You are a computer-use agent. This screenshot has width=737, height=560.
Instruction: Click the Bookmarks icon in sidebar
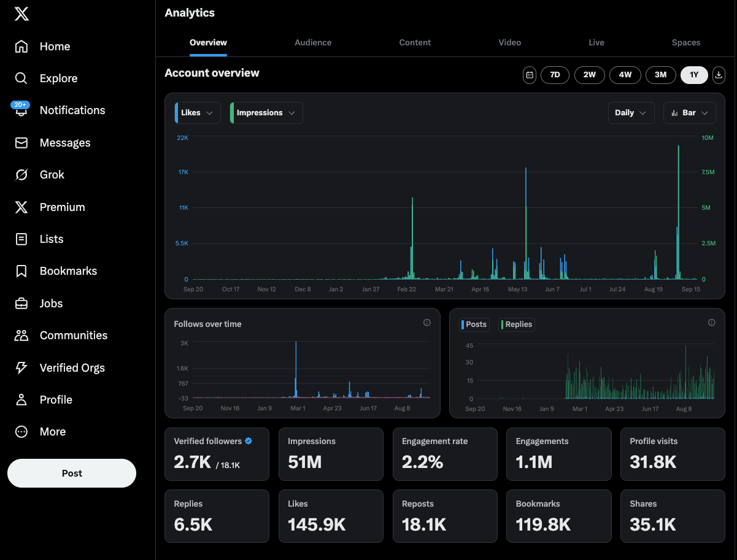pyautogui.click(x=21, y=271)
